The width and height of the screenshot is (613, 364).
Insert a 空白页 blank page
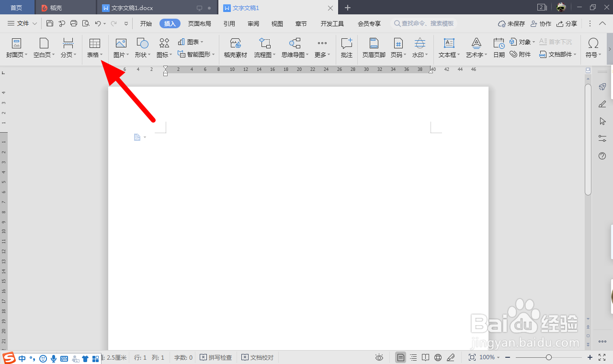coord(44,48)
